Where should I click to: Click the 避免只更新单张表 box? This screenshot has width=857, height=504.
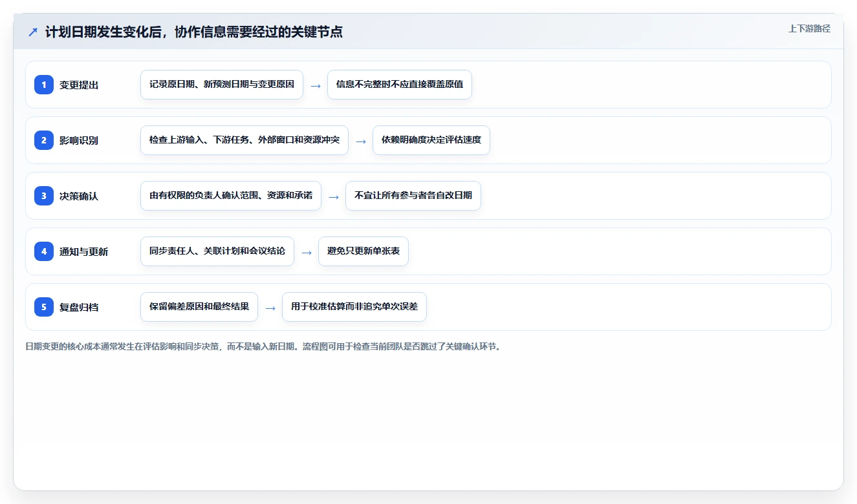tap(363, 251)
